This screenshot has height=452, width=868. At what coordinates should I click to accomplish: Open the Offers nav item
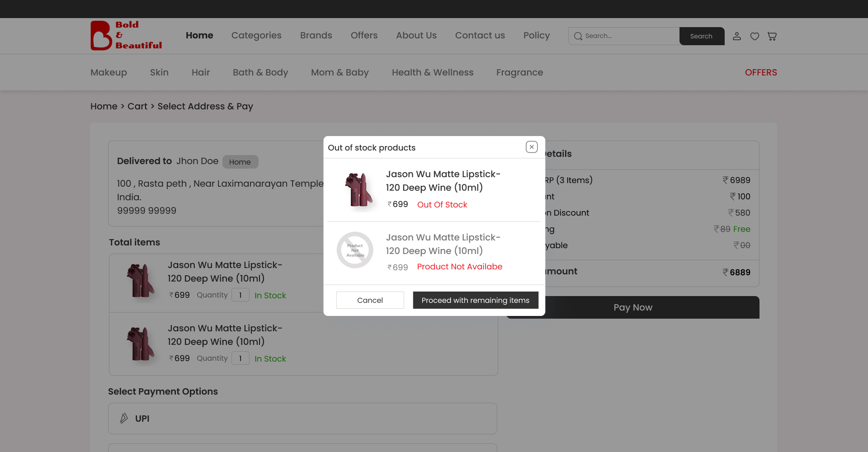364,35
